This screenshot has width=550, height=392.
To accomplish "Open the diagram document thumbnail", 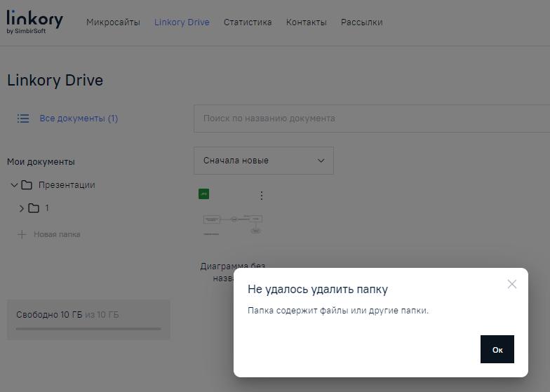I will [233, 224].
